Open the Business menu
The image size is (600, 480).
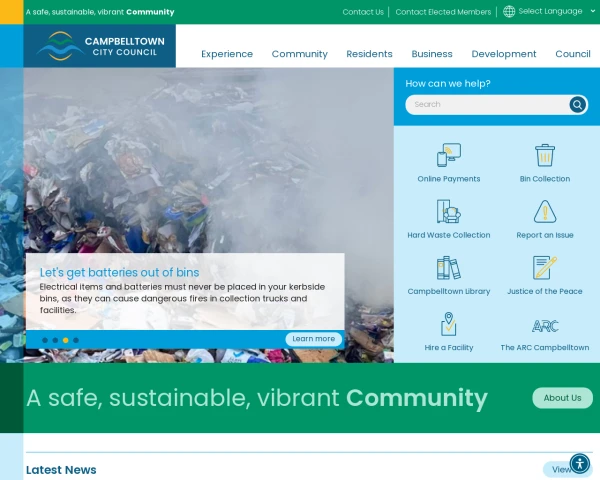[432, 54]
